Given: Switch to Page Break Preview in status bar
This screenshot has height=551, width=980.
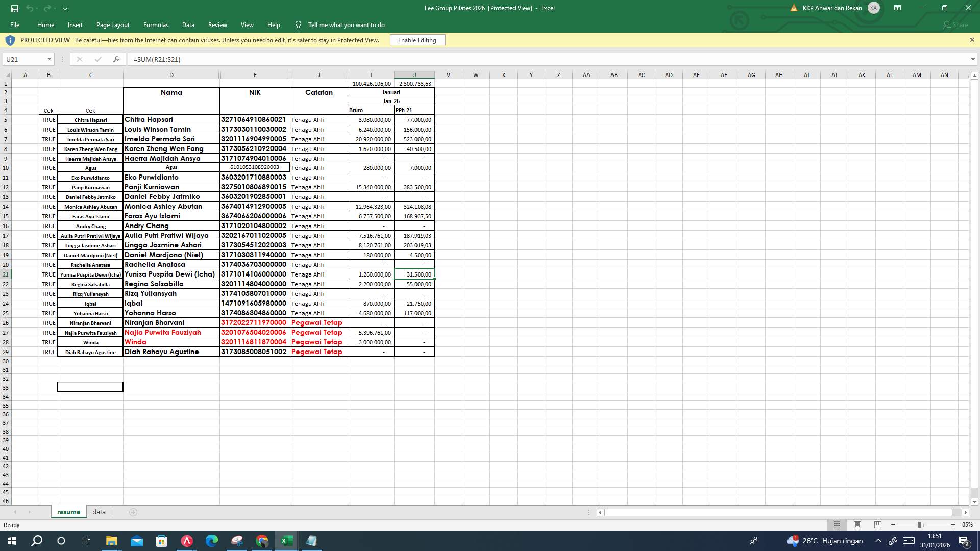Looking at the screenshot, I should click(x=877, y=524).
